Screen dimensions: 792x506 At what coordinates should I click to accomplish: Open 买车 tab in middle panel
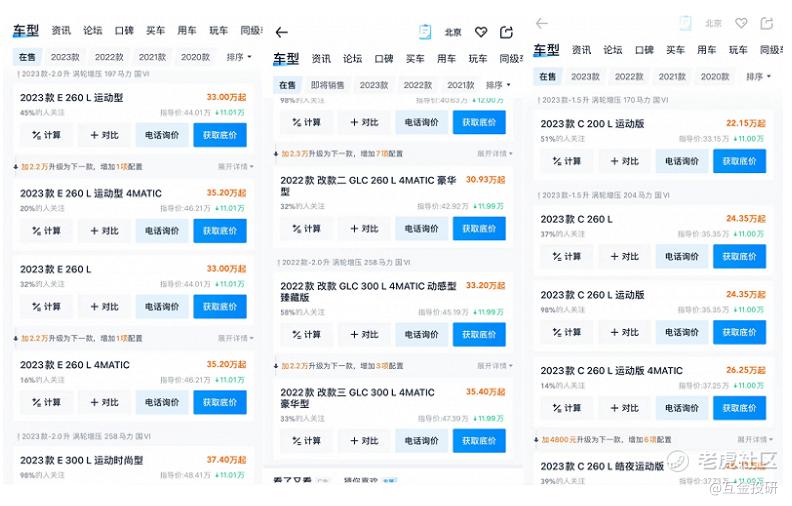coord(415,59)
